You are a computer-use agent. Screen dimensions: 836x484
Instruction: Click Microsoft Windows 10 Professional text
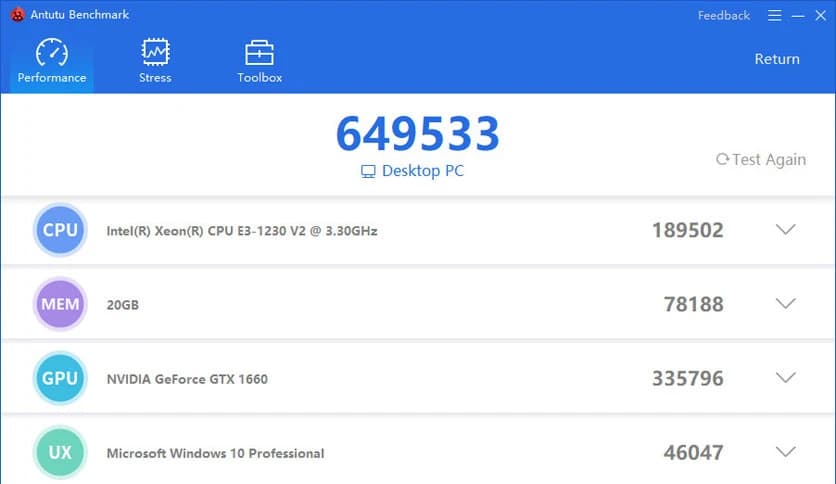click(215, 453)
